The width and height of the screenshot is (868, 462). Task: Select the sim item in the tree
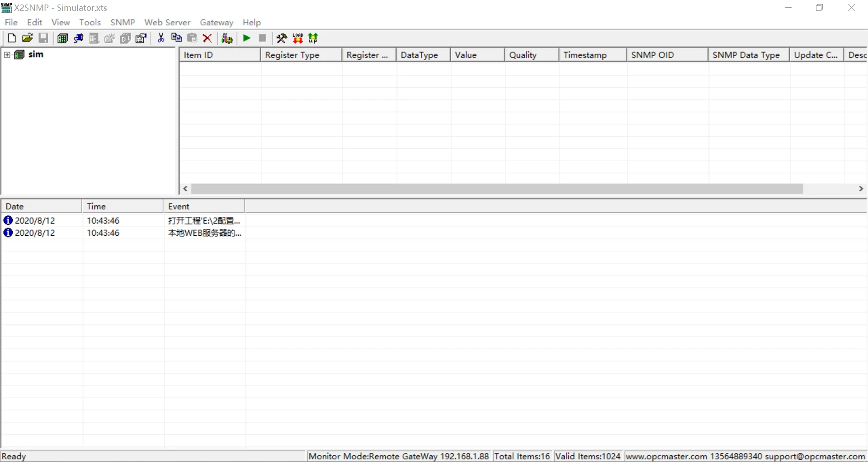tap(36, 54)
